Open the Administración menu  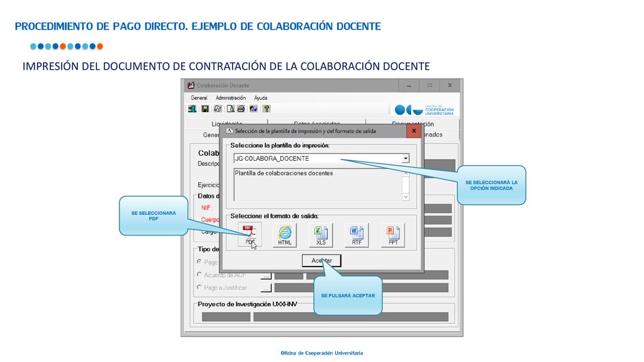pos(231,97)
